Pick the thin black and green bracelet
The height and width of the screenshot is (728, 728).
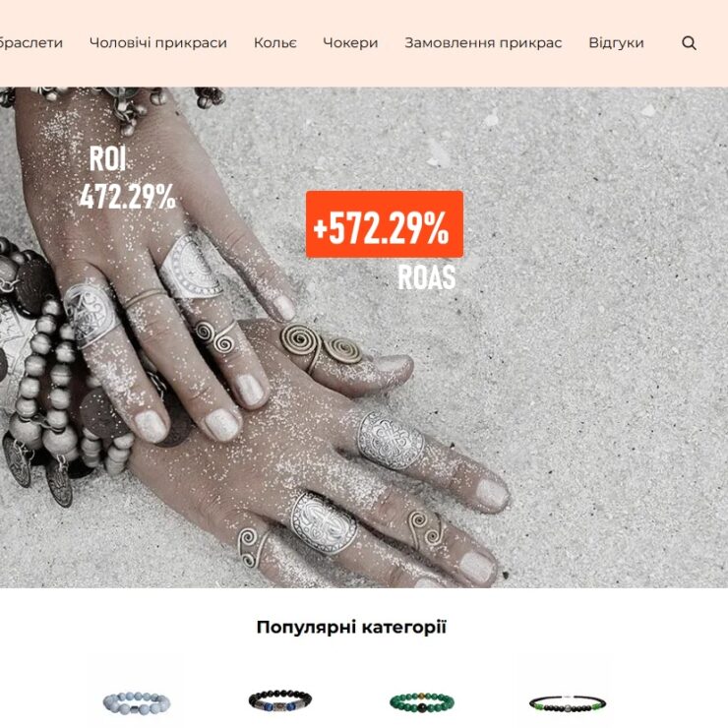(568, 703)
